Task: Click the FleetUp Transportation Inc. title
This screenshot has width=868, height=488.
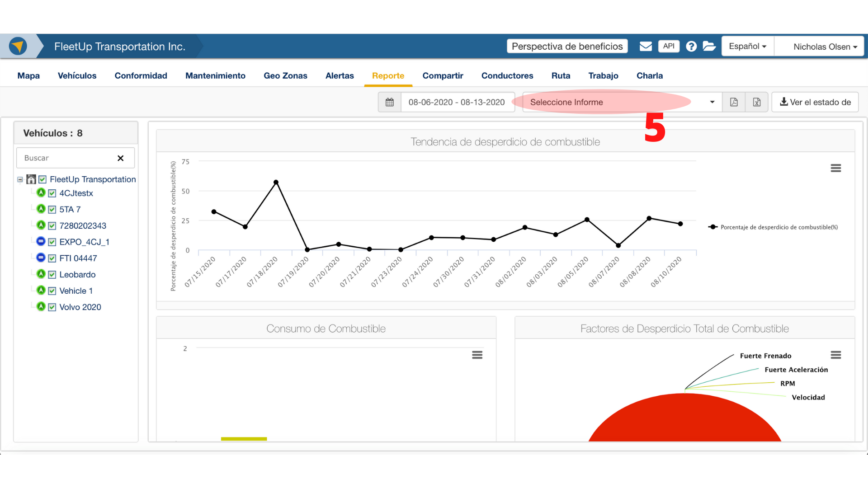Action: point(120,47)
